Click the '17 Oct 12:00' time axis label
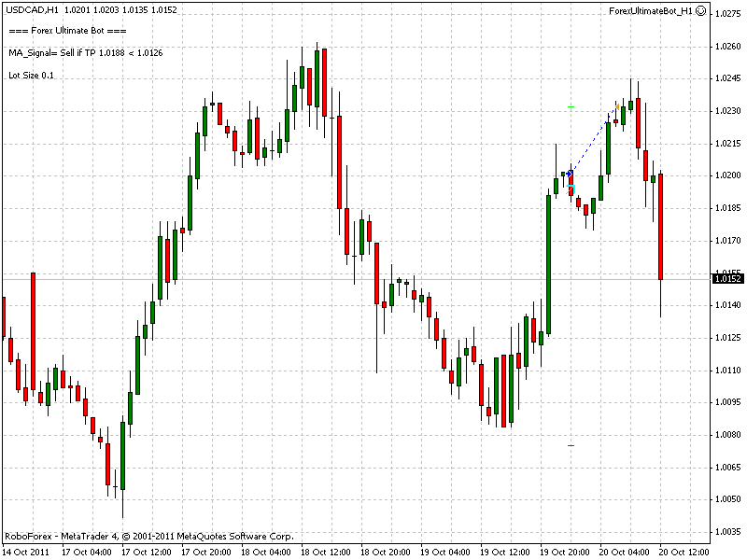The height and width of the screenshot is (560, 747). (x=147, y=552)
